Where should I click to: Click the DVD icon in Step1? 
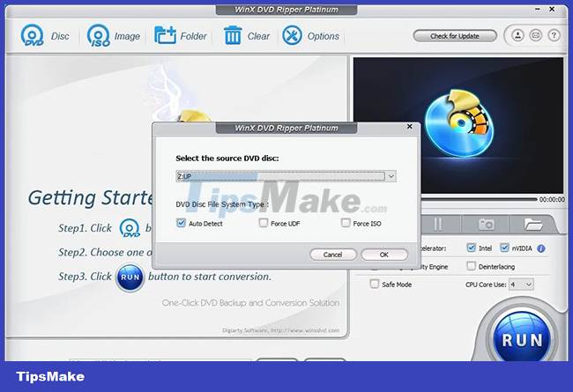[x=130, y=228]
